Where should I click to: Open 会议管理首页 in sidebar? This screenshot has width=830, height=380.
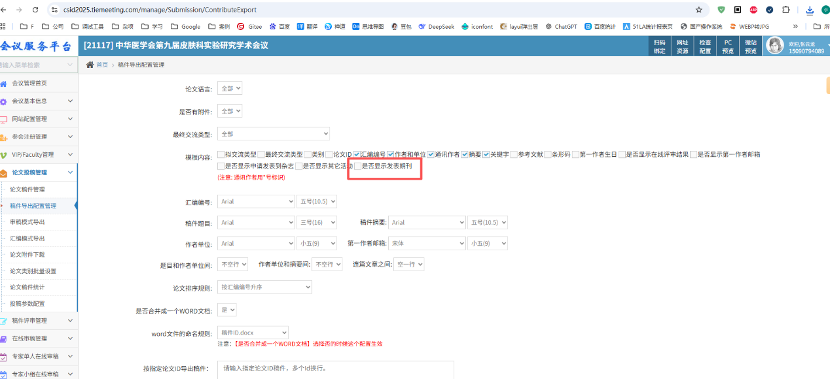38,83
